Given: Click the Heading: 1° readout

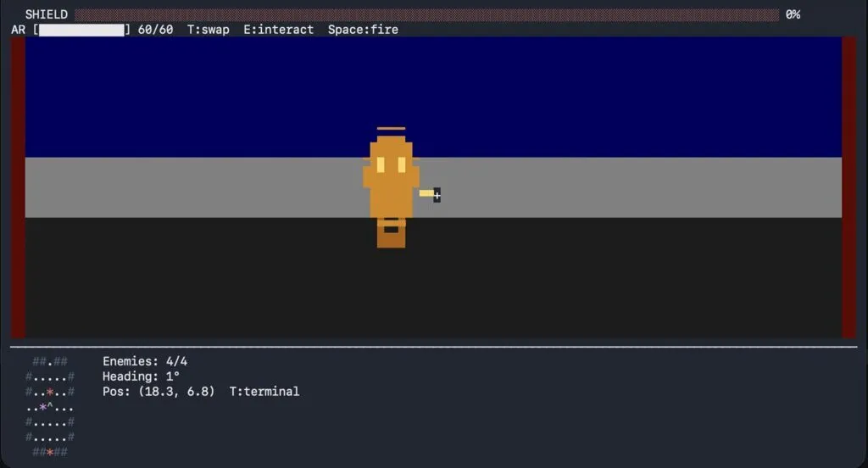Looking at the screenshot, I should (142, 376).
